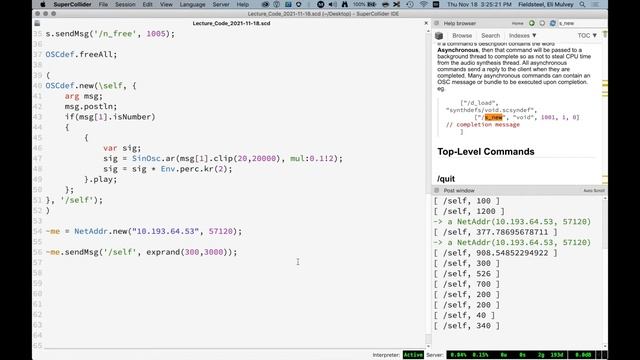640x360 pixels.
Task: Expand the Indexes dropdown in Help browser
Action: (522, 36)
